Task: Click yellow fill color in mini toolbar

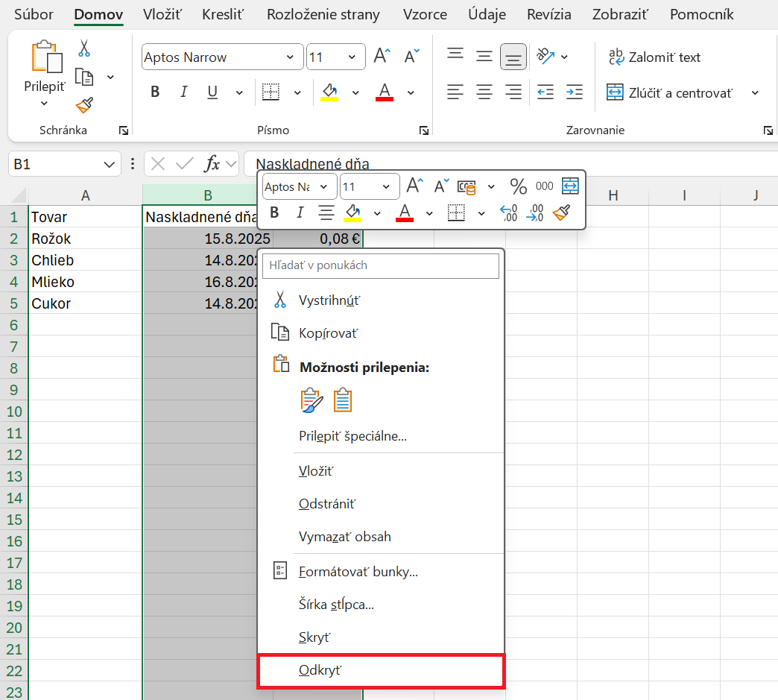Action: pyautogui.click(x=352, y=212)
